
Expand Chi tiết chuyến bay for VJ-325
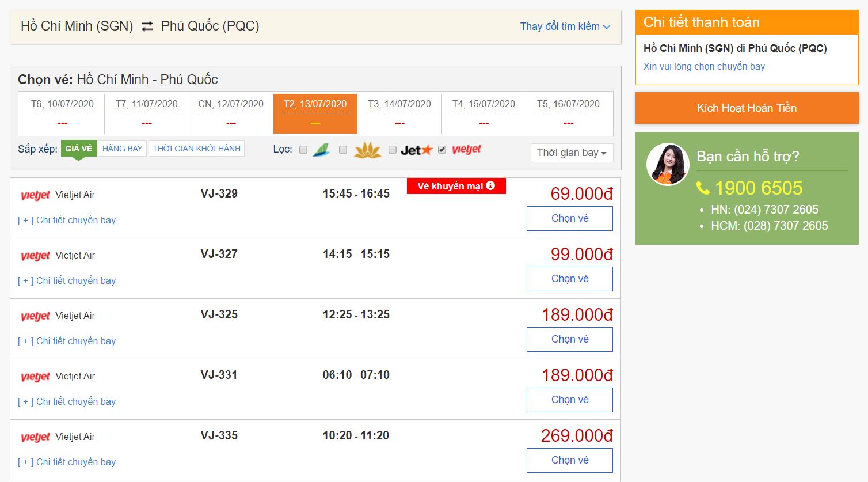pos(67,341)
